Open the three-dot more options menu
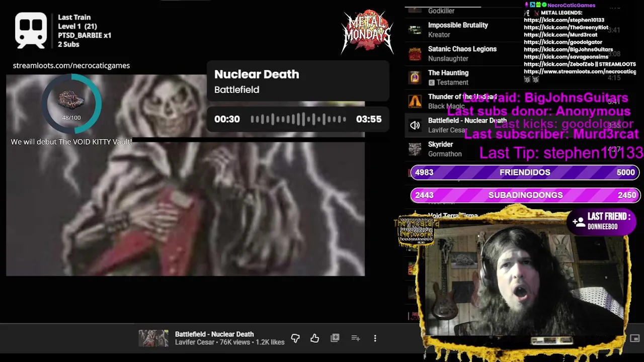The image size is (644, 362). (375, 338)
